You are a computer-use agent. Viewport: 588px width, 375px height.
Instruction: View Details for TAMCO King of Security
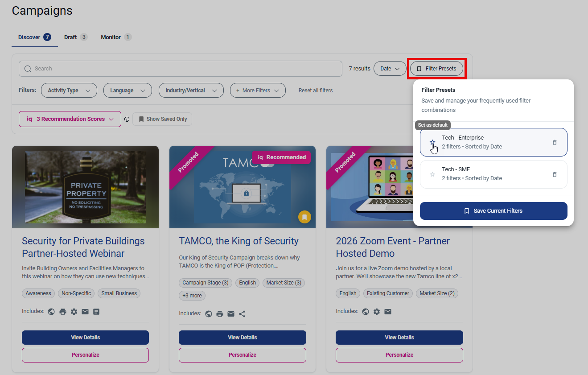tap(243, 338)
